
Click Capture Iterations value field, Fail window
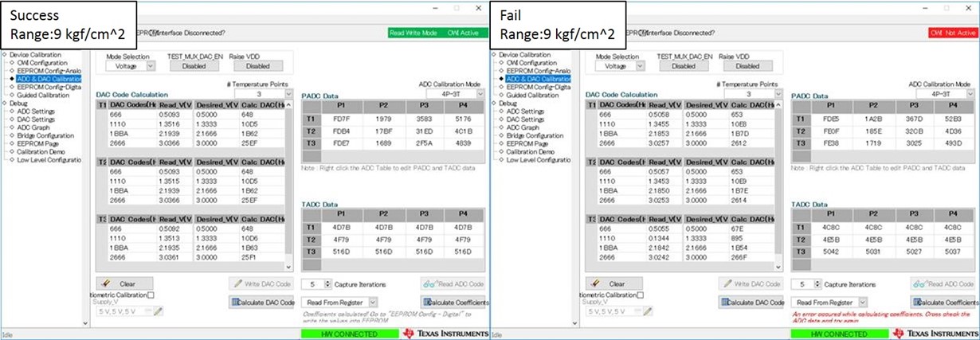coord(802,284)
